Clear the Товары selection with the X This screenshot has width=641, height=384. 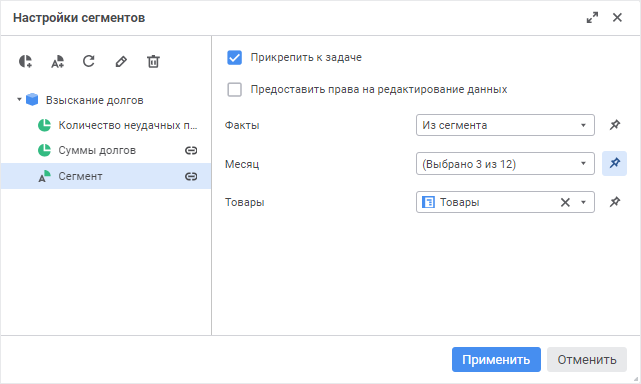pyautogui.click(x=565, y=202)
